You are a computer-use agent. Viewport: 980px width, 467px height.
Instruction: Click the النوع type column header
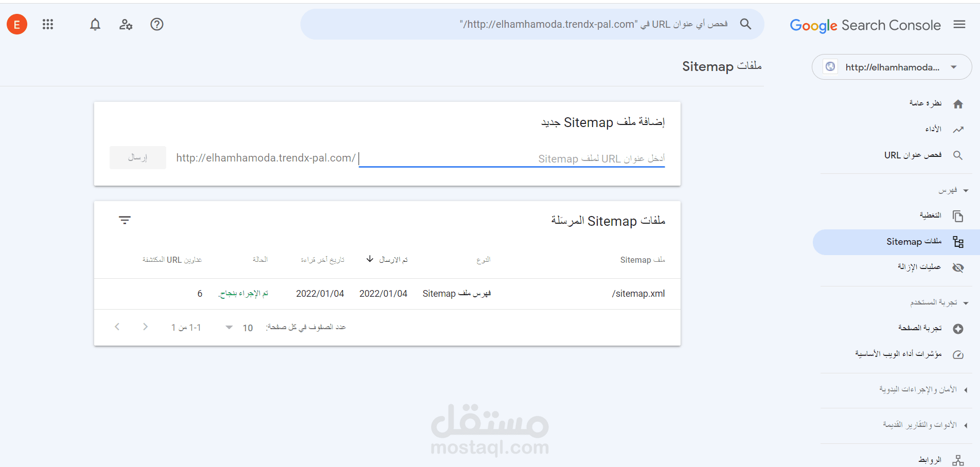click(x=484, y=260)
